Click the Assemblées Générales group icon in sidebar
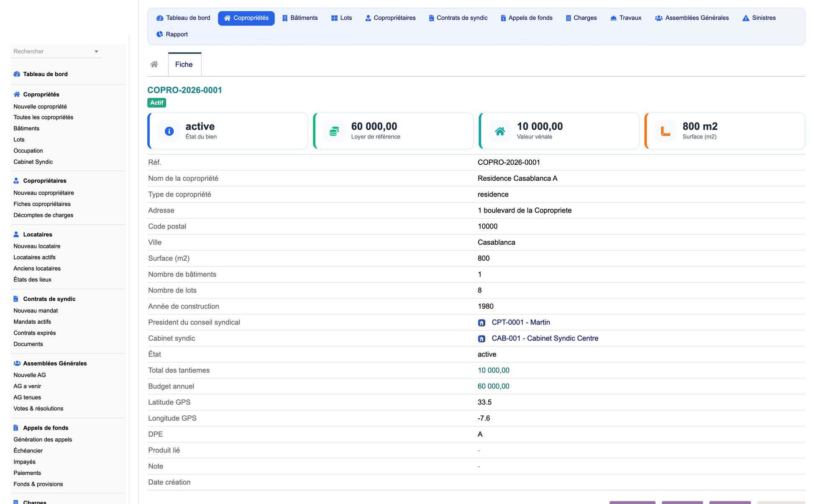Viewport: 814px width, 504px height. [x=17, y=363]
